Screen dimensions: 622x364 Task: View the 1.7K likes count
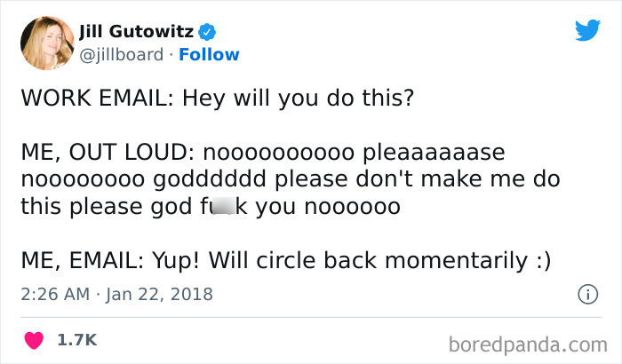(76, 339)
